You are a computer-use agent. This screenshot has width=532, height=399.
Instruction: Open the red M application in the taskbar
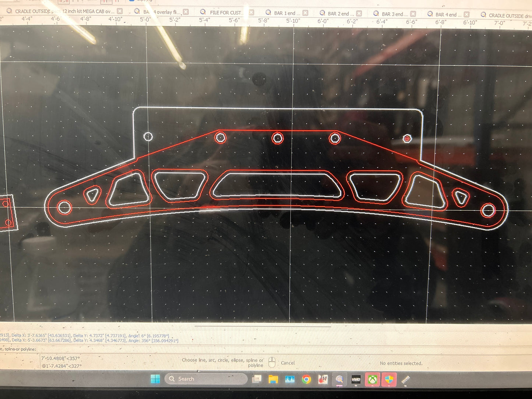tap(323, 379)
